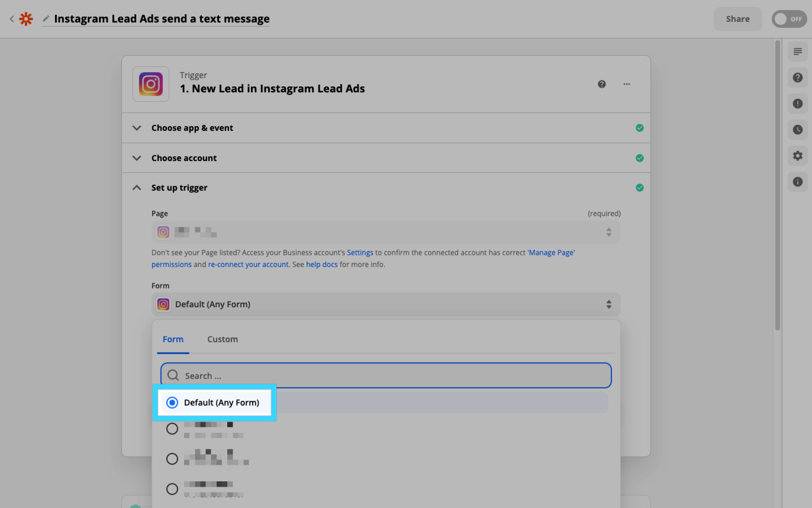Screen dimensions: 812x508
Task: Click the form Search input field
Action: point(386,375)
